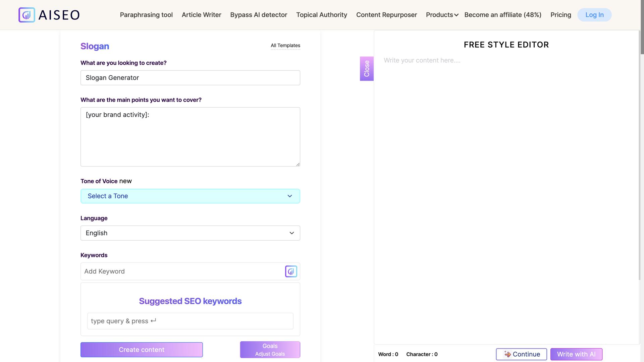
Task: Open the Paraphrasing tool page
Action: click(146, 15)
